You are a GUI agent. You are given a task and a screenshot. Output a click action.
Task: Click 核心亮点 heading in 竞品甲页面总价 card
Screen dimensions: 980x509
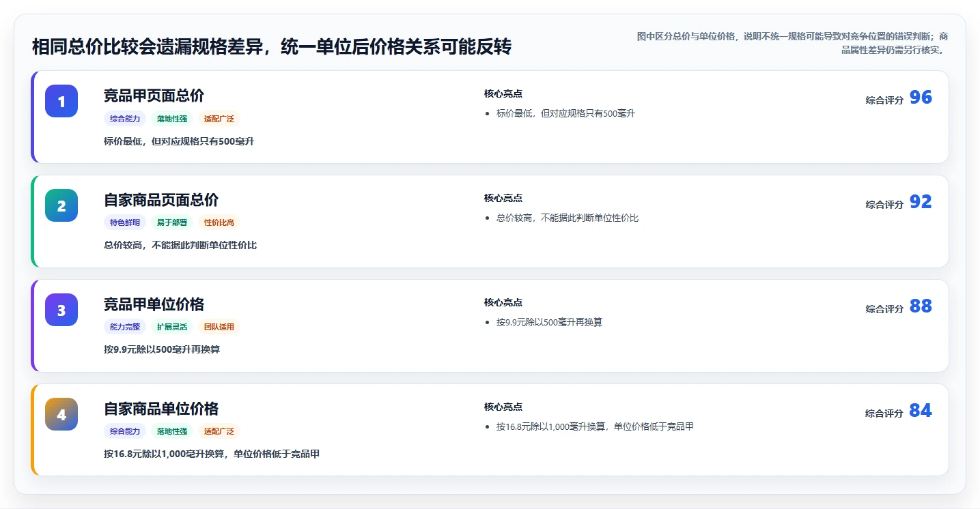point(503,93)
